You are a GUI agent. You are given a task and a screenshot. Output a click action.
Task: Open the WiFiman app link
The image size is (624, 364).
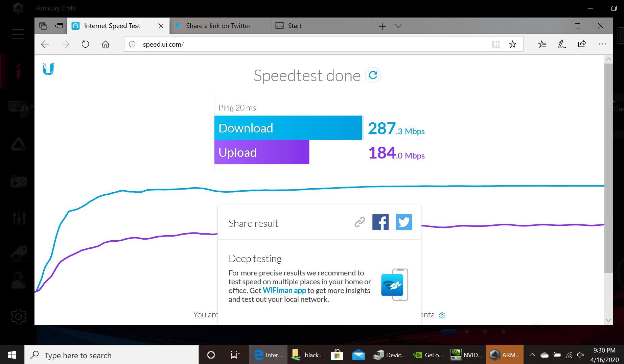(284, 291)
